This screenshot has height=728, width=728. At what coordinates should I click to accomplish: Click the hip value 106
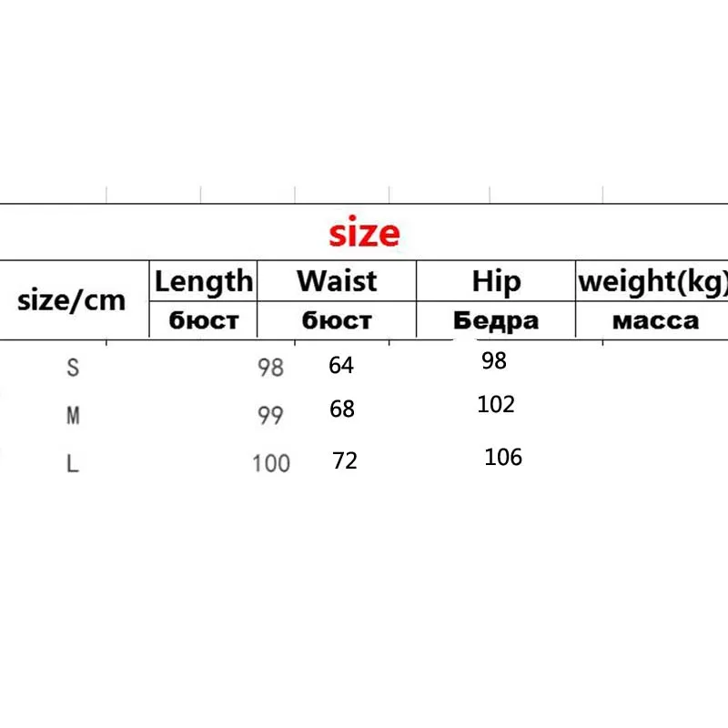(503, 457)
